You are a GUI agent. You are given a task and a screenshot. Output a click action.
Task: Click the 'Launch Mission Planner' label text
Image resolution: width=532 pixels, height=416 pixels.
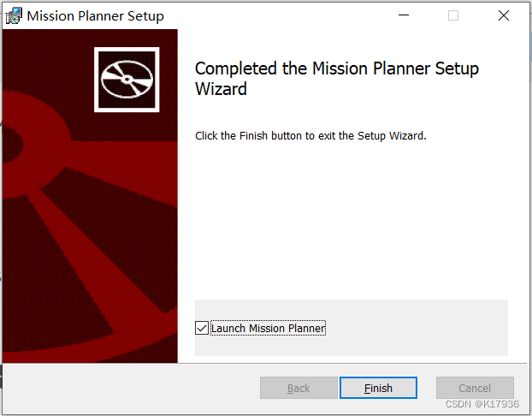268,328
